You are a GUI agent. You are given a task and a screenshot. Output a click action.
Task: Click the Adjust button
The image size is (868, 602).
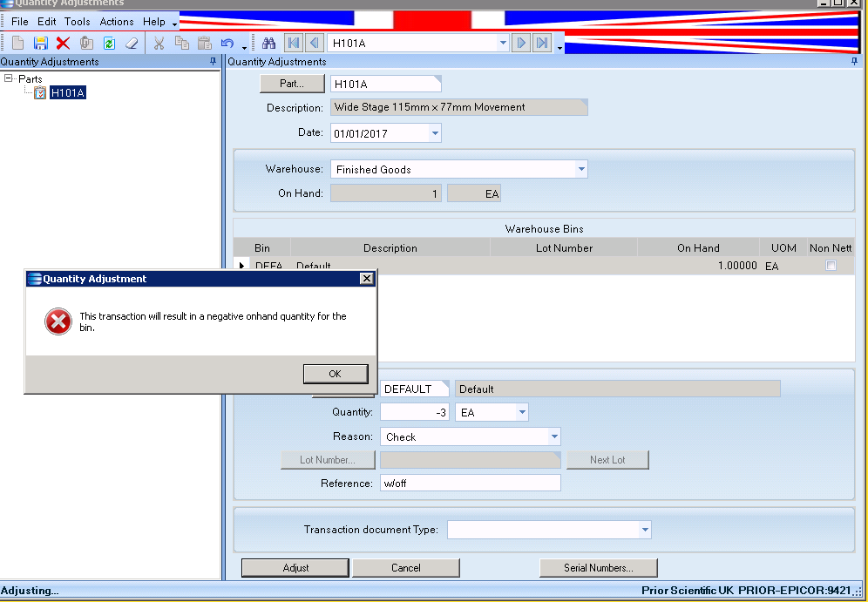coord(295,568)
